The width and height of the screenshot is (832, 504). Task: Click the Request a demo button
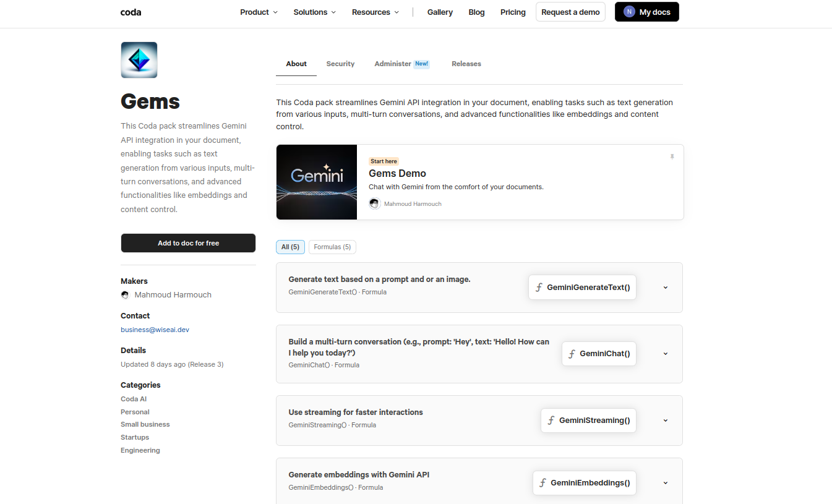pos(570,12)
